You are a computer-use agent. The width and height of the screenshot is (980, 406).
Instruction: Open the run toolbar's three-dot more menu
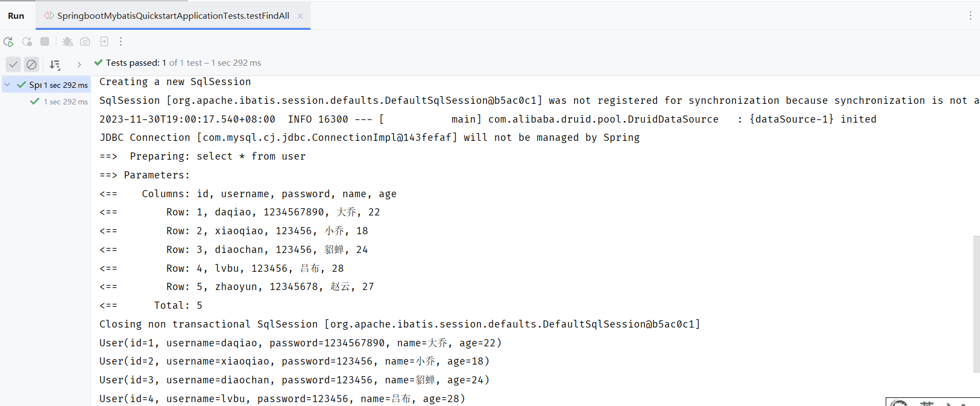[x=121, y=41]
